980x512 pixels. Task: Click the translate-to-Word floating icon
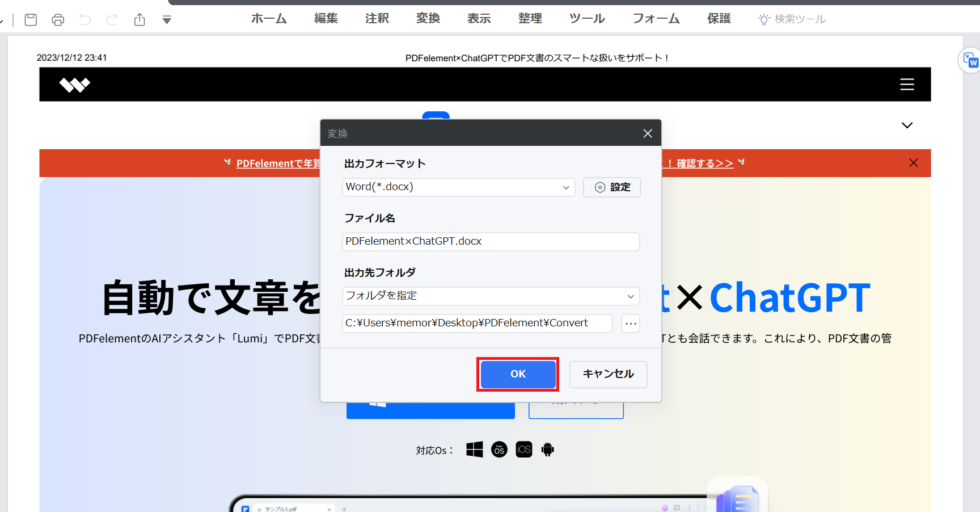(x=970, y=60)
